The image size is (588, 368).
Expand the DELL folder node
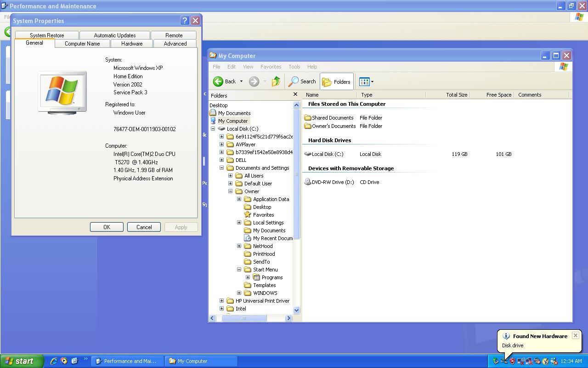point(221,160)
